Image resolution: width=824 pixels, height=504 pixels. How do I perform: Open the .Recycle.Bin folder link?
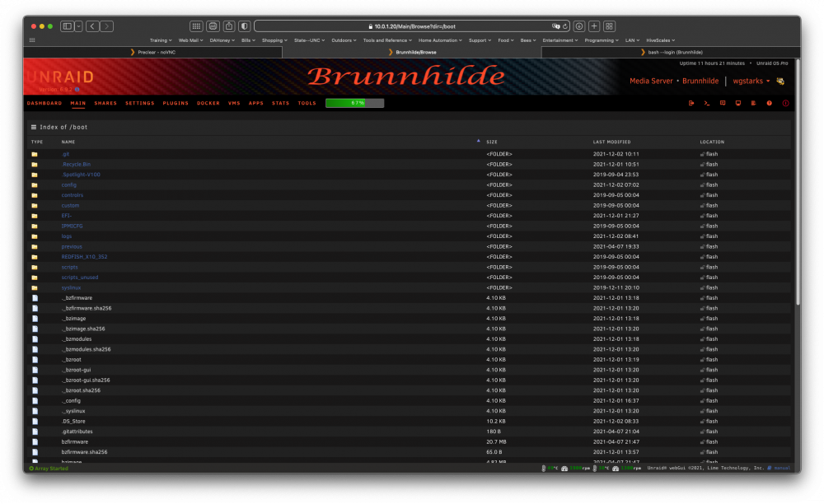click(x=76, y=165)
